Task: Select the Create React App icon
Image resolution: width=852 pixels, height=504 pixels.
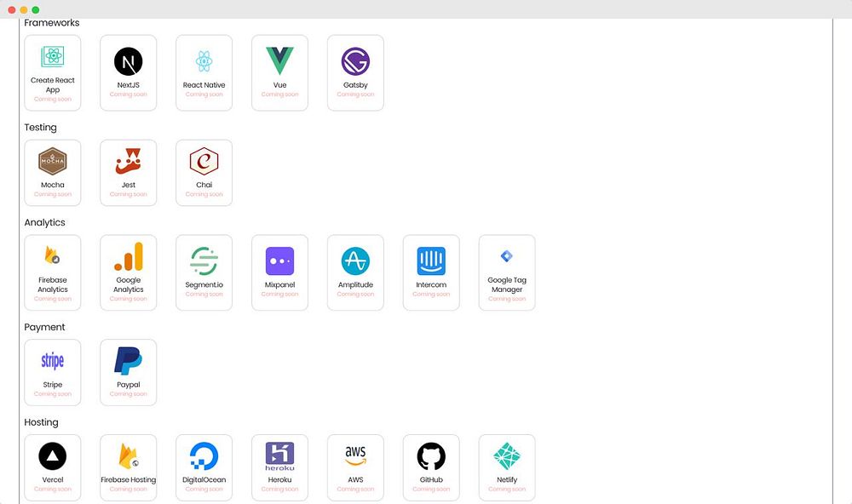Action: coord(53,56)
